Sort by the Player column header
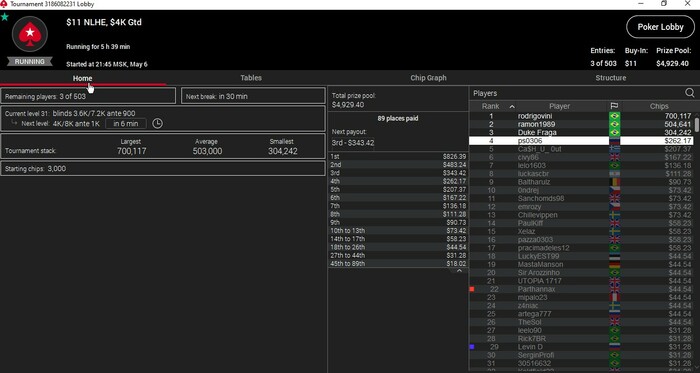Viewport: 700px width, 373px height. coord(559,106)
